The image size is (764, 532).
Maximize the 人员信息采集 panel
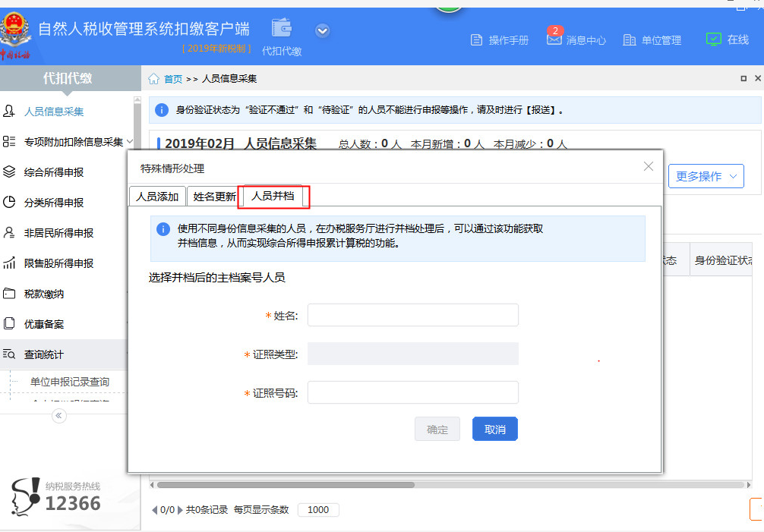click(743, 78)
